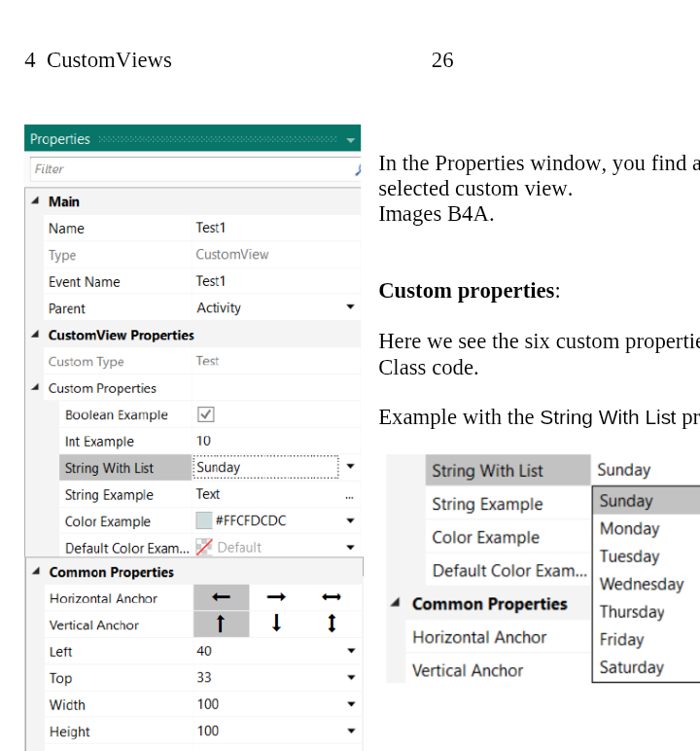This screenshot has height=751, width=700.
Task: Click the Int Example value field
Action: (264, 441)
